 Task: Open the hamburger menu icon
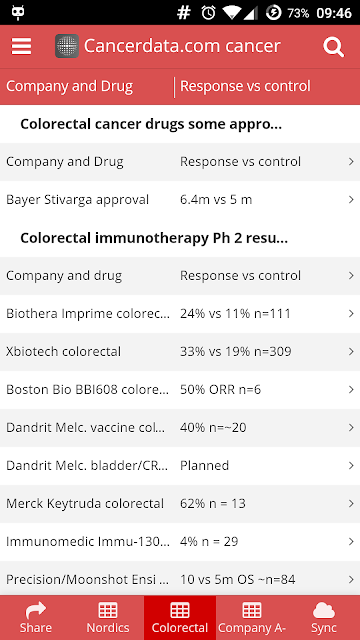pos(21,47)
